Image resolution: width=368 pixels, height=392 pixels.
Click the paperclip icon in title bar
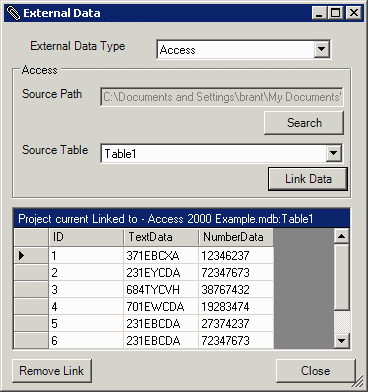[x=13, y=13]
